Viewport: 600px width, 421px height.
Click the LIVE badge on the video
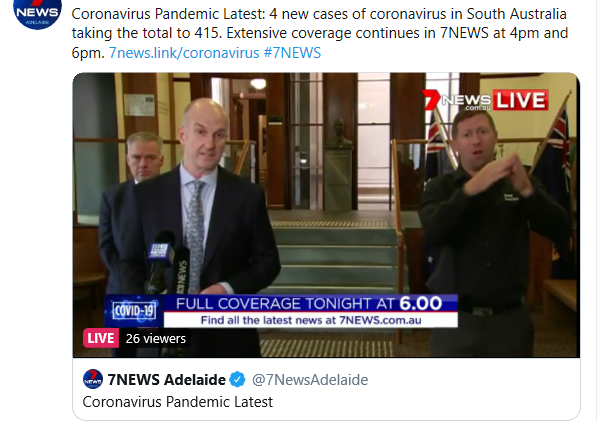[101, 338]
